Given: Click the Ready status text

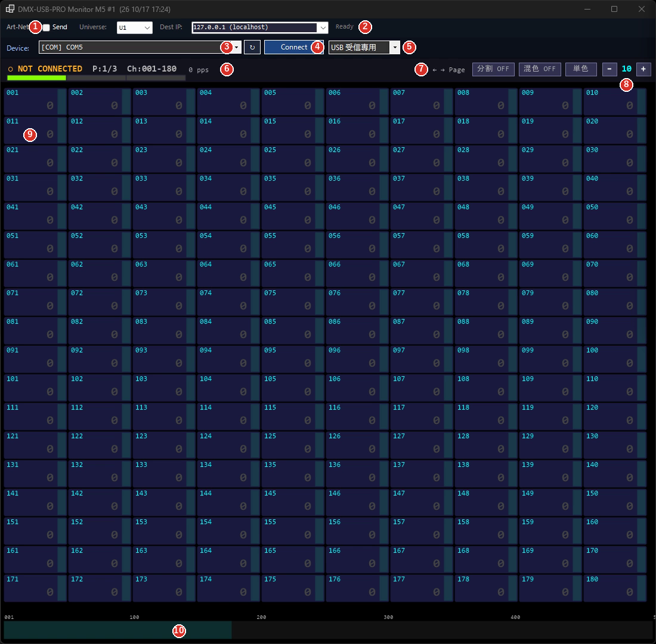Looking at the screenshot, I should pos(344,27).
